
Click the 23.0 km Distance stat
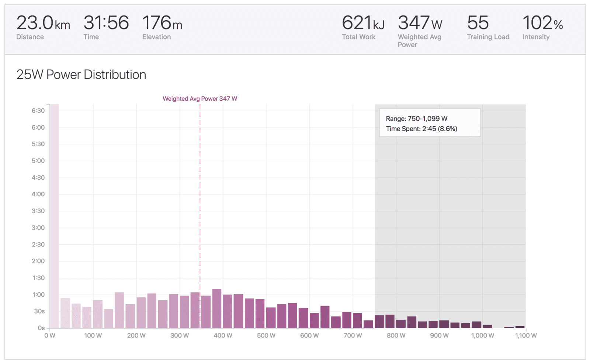pos(43,27)
